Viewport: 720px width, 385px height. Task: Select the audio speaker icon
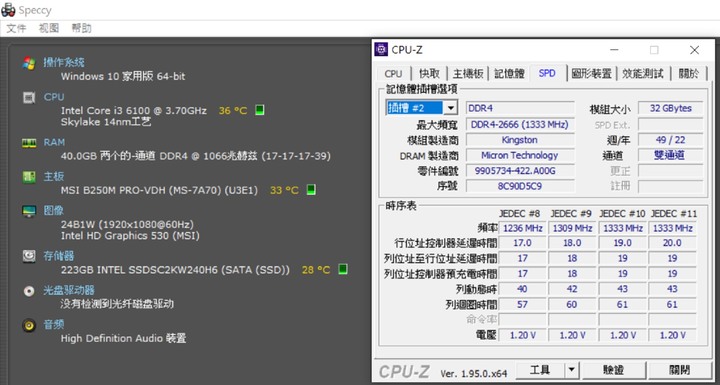pyautogui.click(x=28, y=325)
